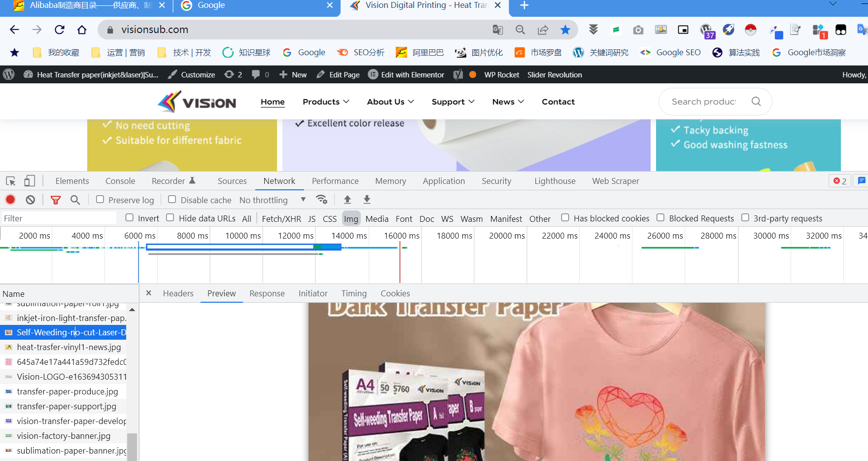868x461 pixels.
Task: Open network search magnifier icon
Action: pos(75,200)
